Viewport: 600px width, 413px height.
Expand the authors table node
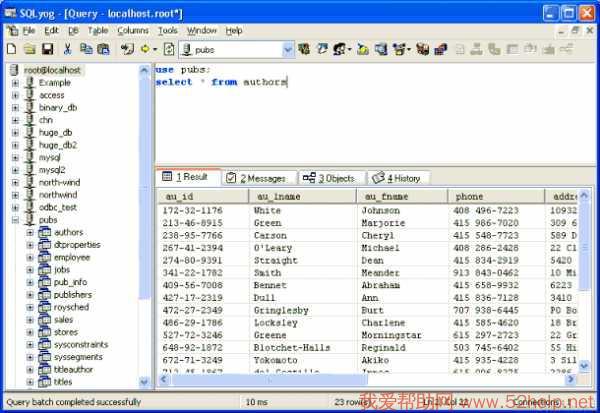(30, 232)
